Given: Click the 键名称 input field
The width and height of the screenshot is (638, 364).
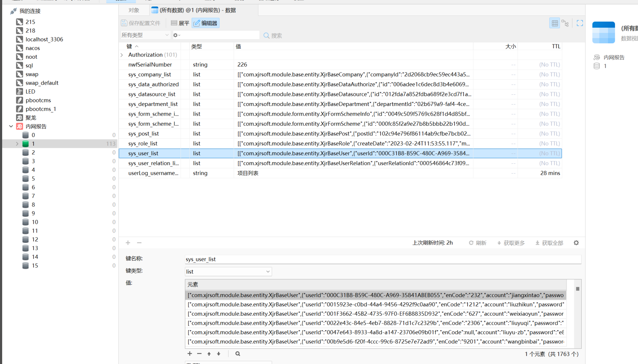Looking at the screenshot, I should 383,259.
